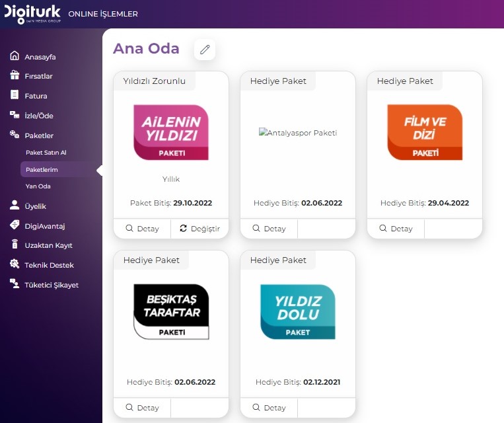View Detay of Antalyaspor package

pos(269,229)
